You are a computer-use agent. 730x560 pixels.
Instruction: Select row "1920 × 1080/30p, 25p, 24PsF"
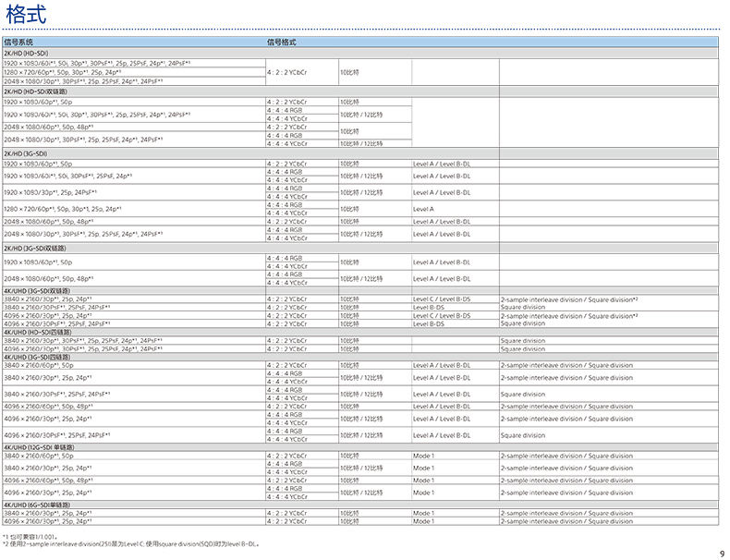click(360, 192)
